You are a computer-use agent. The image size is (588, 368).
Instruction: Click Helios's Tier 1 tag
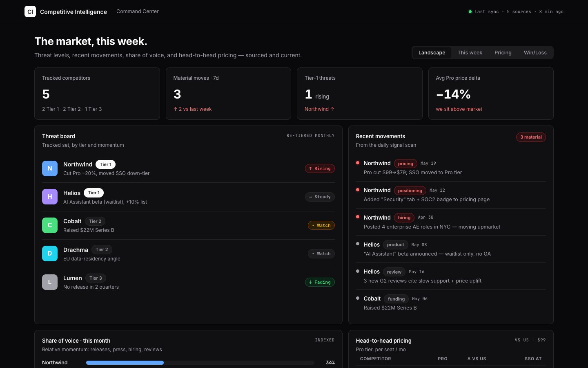94,193
